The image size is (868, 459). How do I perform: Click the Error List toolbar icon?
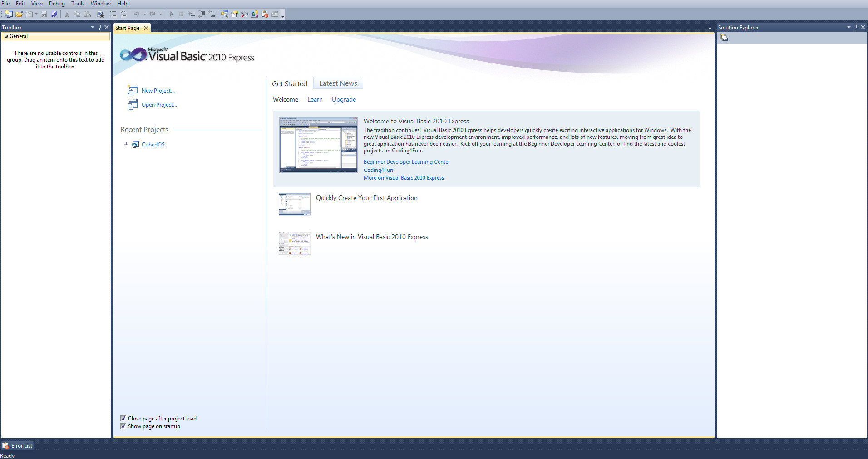tap(265, 14)
